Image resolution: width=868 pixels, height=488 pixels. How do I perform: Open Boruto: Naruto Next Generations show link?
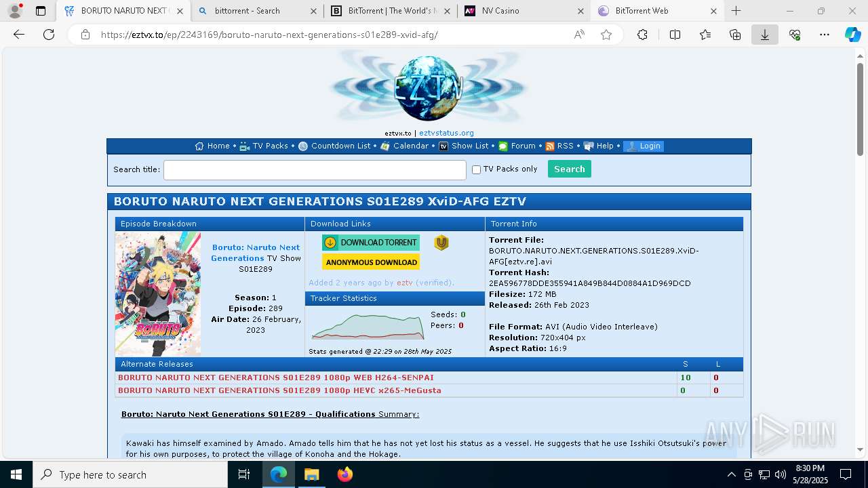point(256,253)
